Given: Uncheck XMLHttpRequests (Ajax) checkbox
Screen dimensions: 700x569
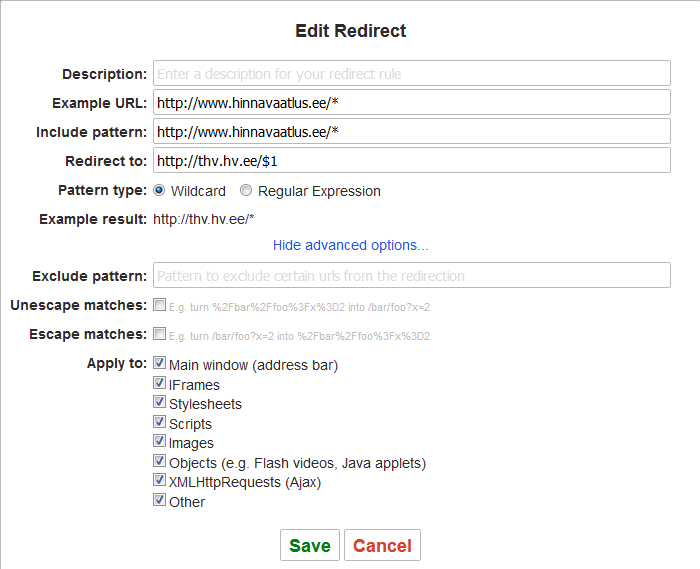Looking at the screenshot, I should [159, 480].
